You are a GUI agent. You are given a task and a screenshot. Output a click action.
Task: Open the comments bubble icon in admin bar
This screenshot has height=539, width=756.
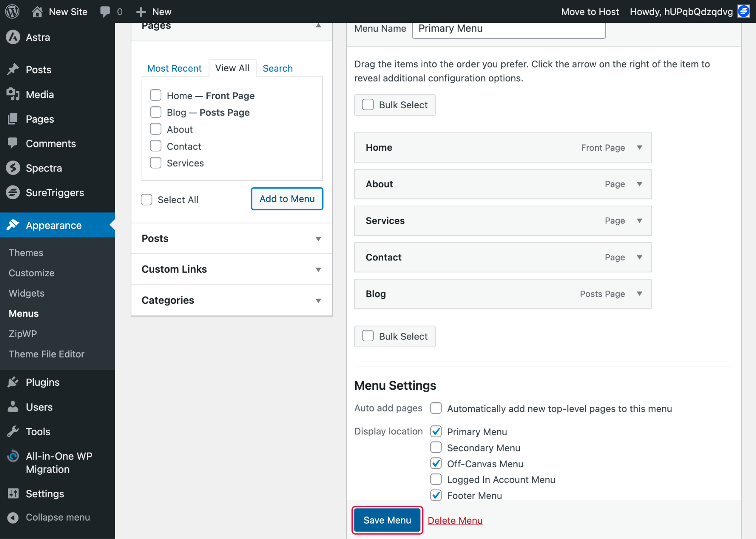tap(105, 11)
